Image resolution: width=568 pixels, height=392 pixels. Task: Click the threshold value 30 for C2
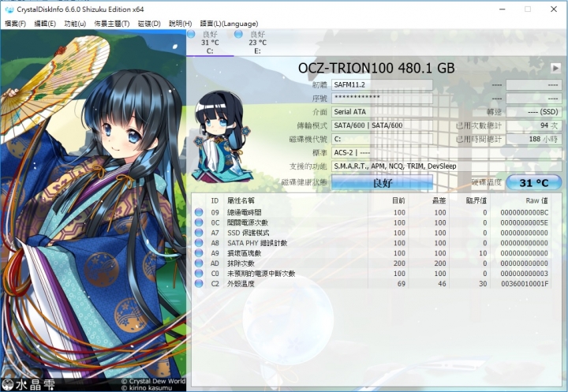point(483,284)
